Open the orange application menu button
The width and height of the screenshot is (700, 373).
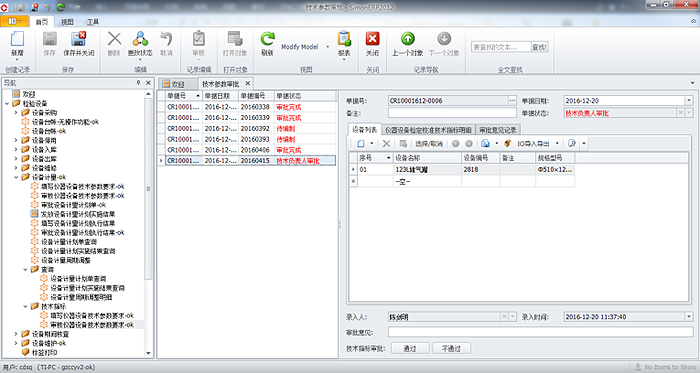15,21
